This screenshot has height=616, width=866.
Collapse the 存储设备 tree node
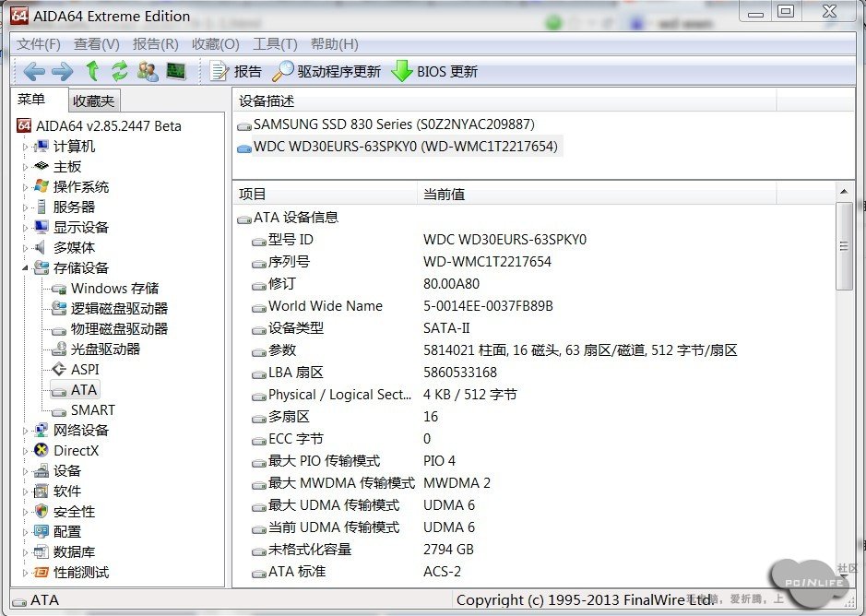[25, 268]
